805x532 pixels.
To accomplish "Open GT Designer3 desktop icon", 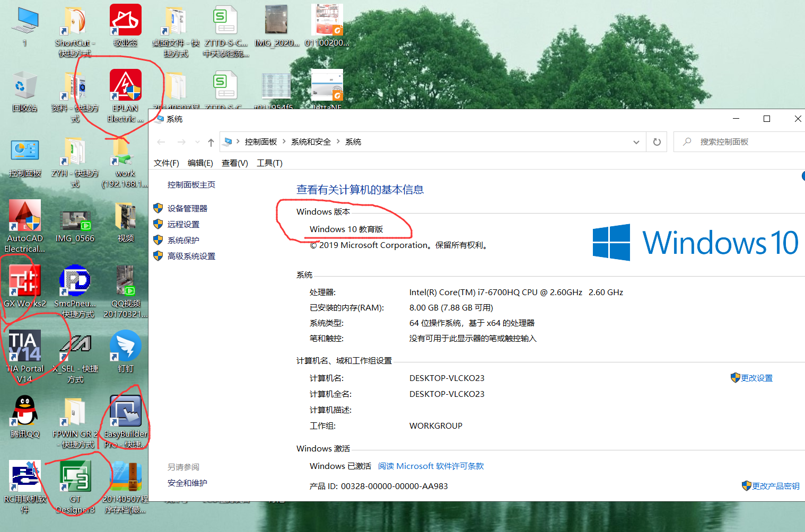I will pos(75,477).
